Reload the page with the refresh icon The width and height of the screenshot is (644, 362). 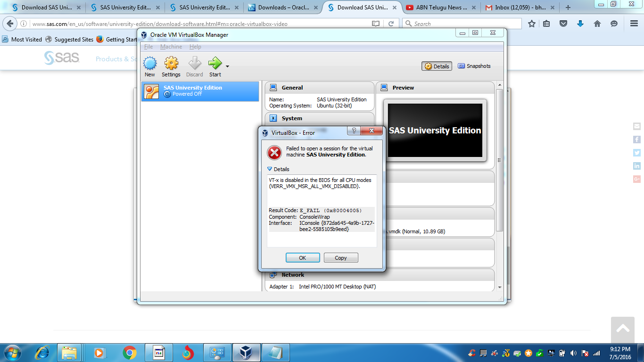391,24
